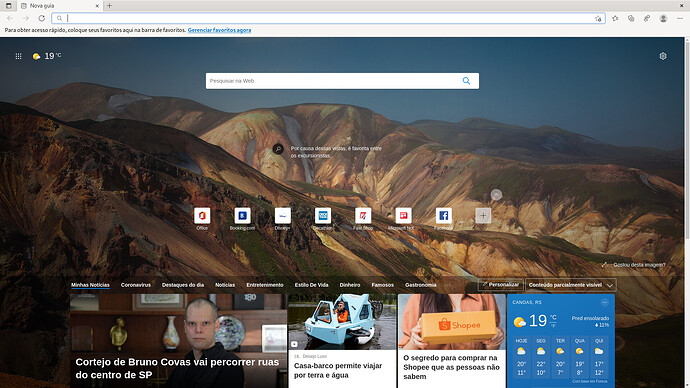The height and width of the screenshot is (388, 690).
Task: Open the tab actions menu icon at far left
Action: [x=8, y=6]
